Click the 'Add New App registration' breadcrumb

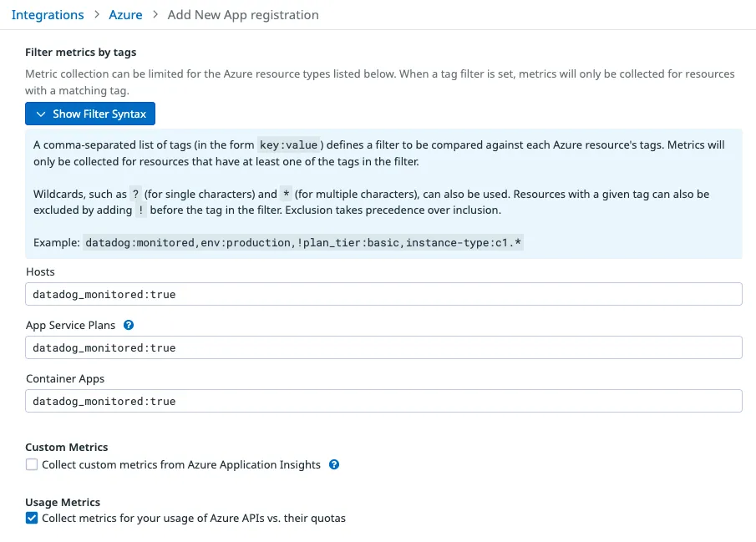tap(242, 15)
